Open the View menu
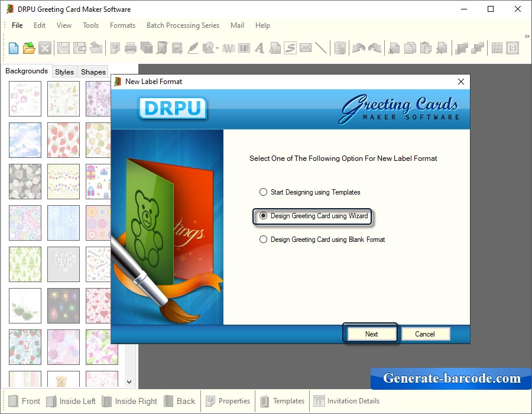Screen dimensions: 532x414 tap(64, 25)
